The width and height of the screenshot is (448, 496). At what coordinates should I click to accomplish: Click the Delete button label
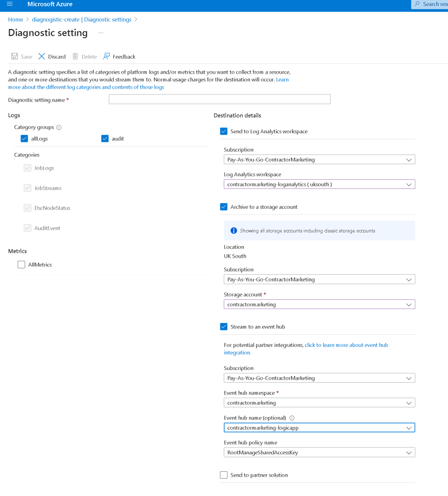(x=89, y=57)
